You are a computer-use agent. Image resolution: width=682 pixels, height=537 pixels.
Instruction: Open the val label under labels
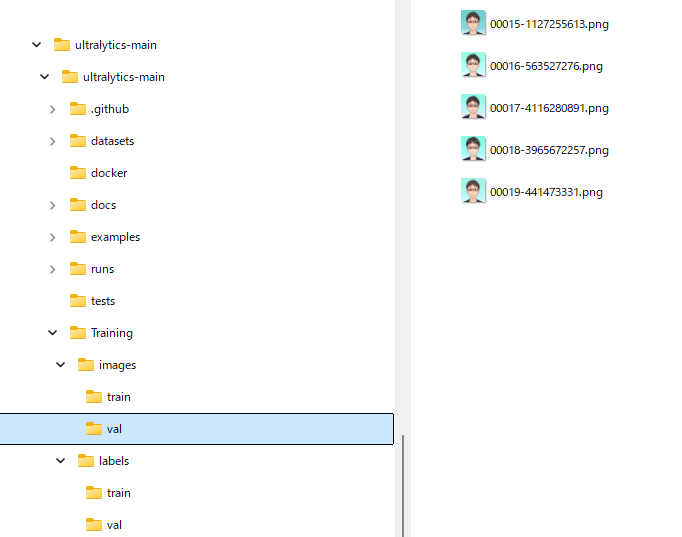(114, 525)
